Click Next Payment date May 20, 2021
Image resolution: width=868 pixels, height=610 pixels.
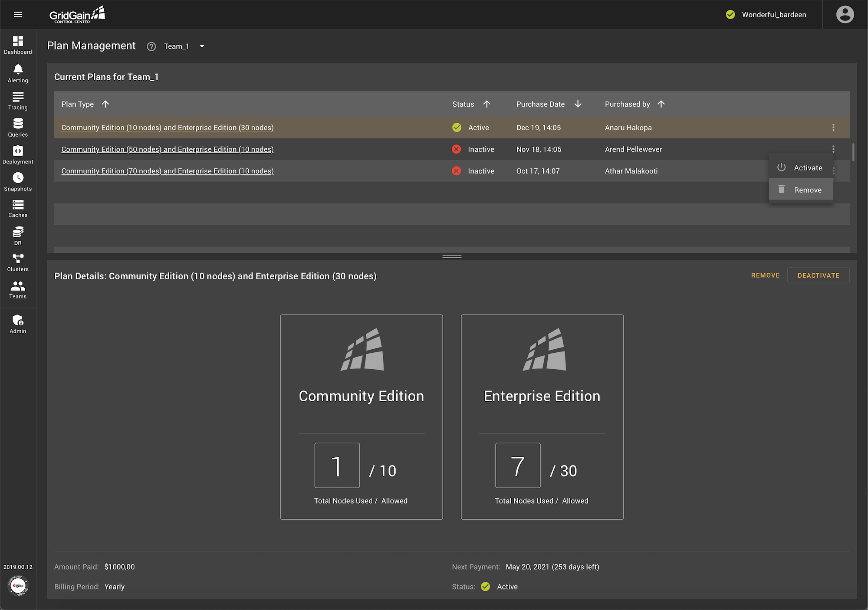click(x=552, y=567)
